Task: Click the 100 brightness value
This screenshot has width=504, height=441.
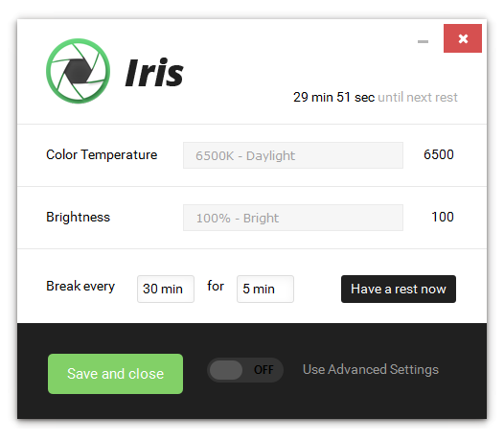Action: coord(443,217)
